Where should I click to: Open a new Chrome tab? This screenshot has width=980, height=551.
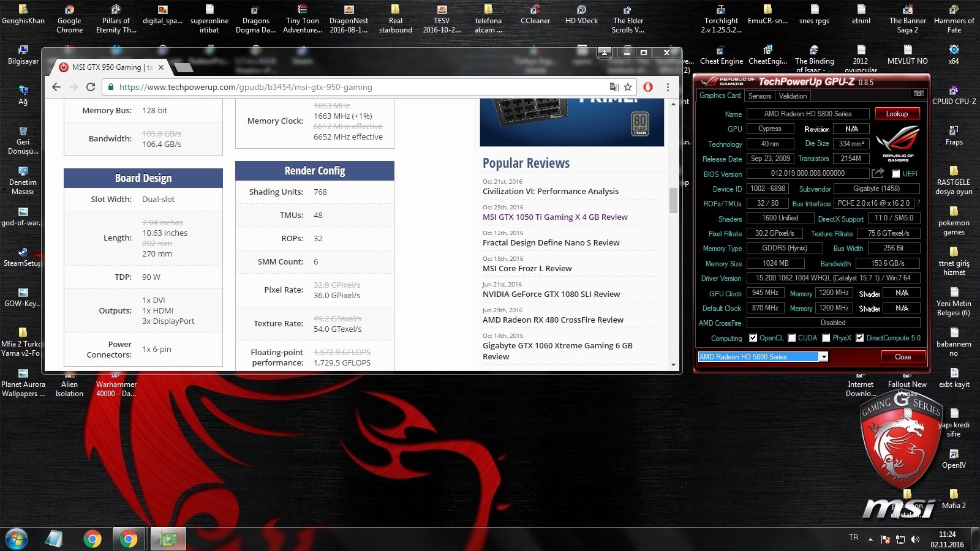pyautogui.click(x=184, y=67)
